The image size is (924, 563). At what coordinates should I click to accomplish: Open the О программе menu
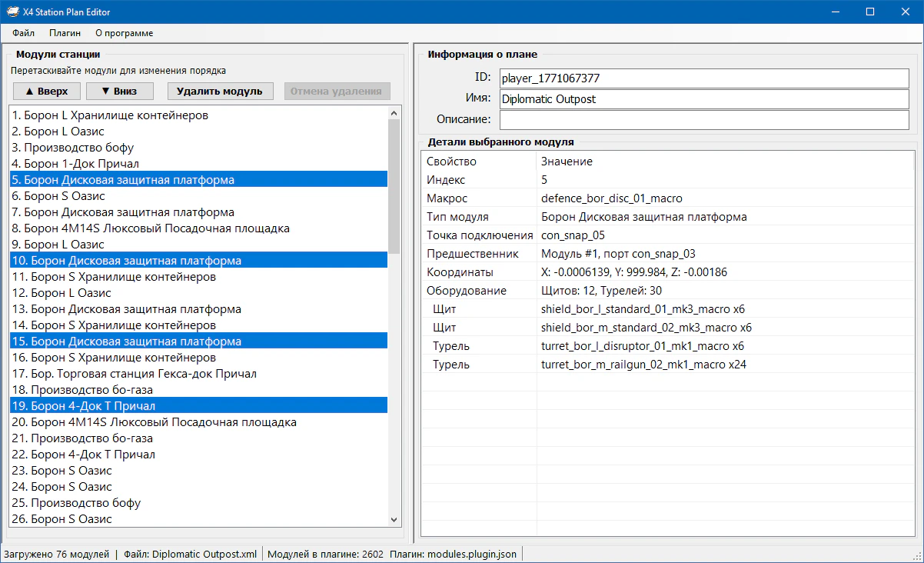point(124,33)
